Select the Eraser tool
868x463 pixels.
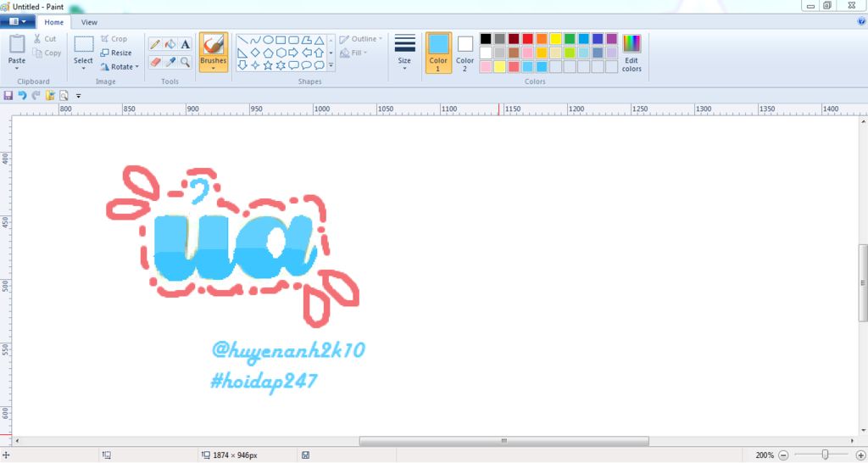155,62
